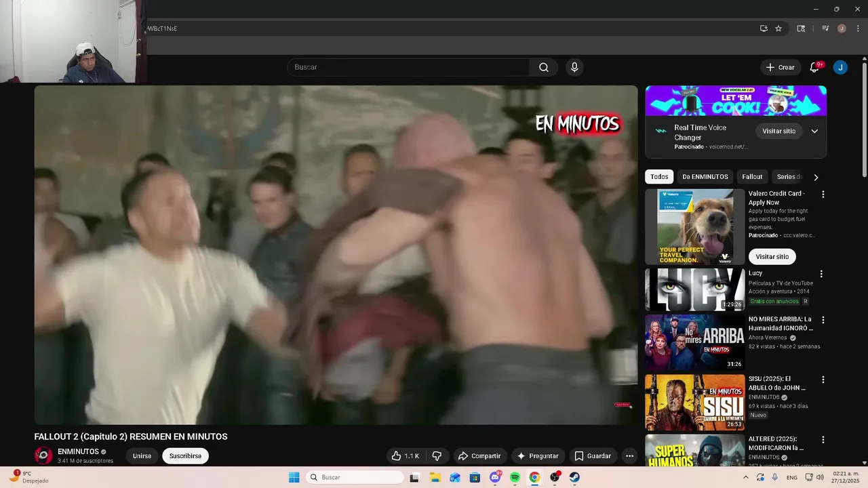Open Task View on the taskbar

(414, 477)
